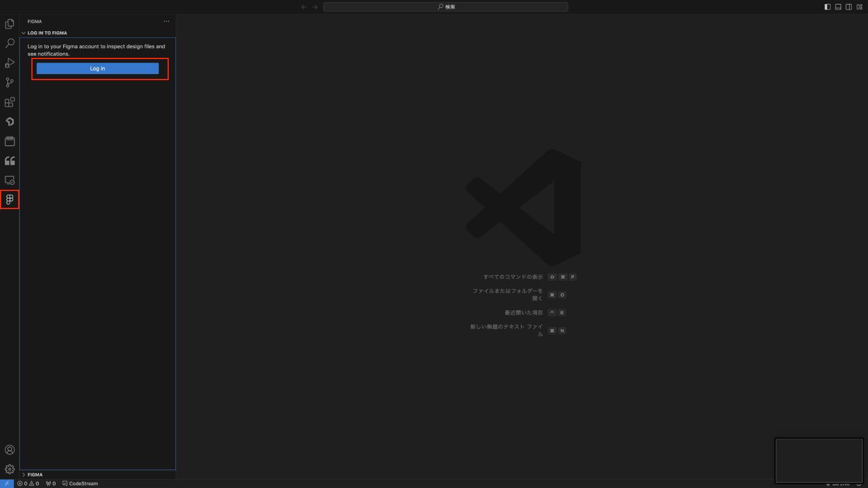Viewport: 868px width, 488px height.
Task: Toggle the primary side bar visibility
Action: coord(828,7)
